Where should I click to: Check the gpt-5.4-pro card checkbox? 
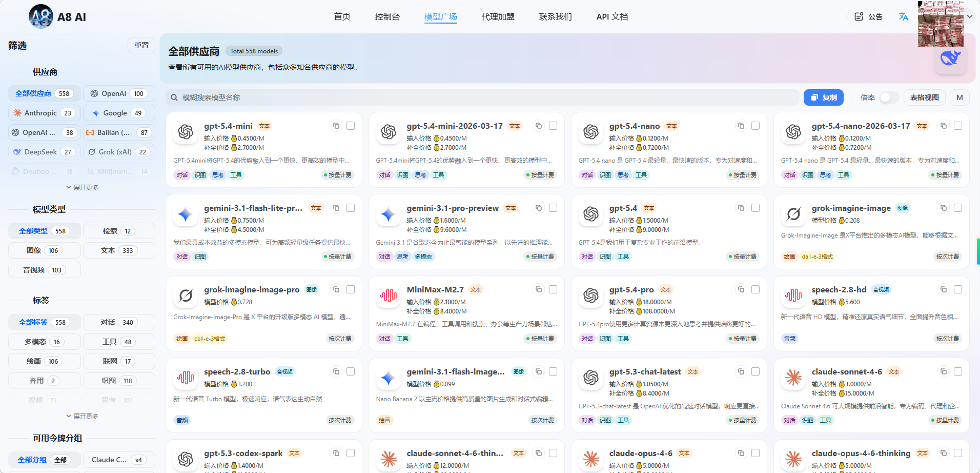click(756, 289)
